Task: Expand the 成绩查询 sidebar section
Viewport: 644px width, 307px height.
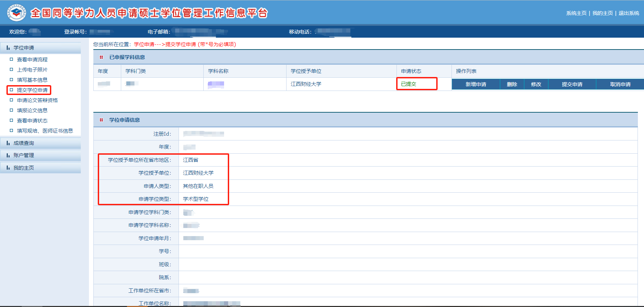Action: [x=24, y=143]
